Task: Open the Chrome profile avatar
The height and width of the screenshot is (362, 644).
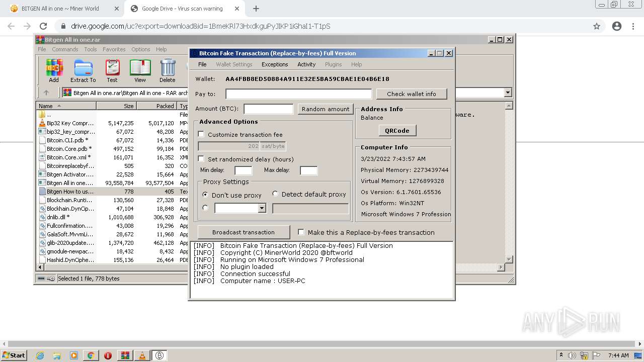Action: tap(617, 26)
